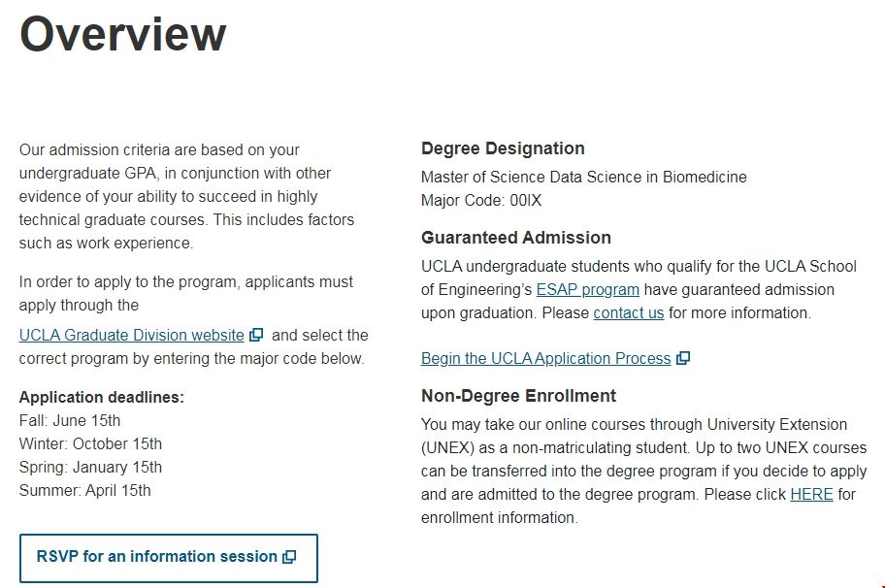
Task: Click the Winter: October 15th deadline
Action: [90, 443]
